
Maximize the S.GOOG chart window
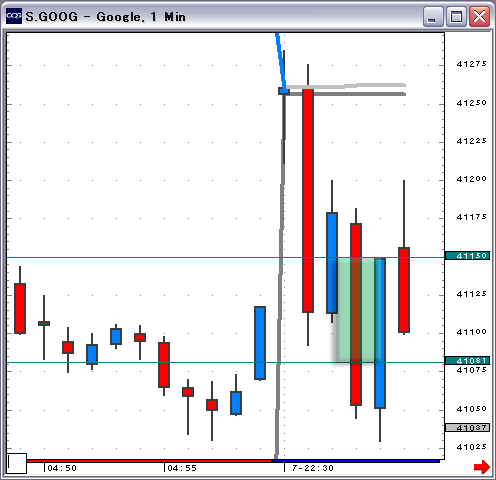tap(456, 17)
